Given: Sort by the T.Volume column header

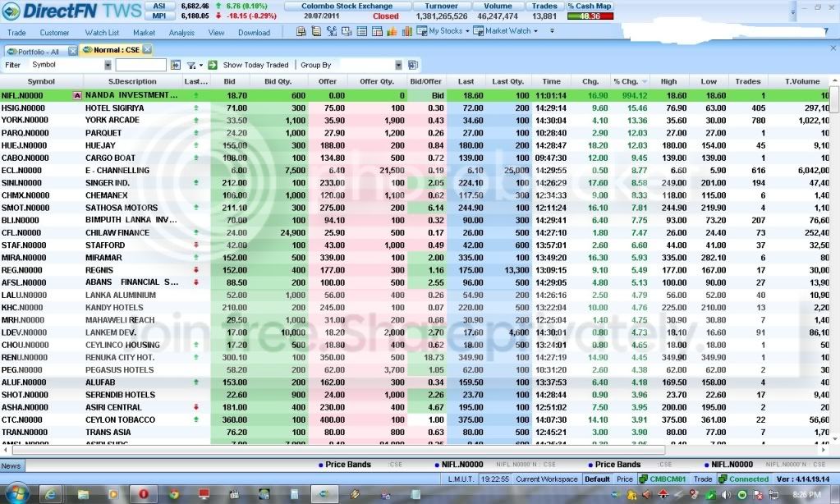Looking at the screenshot, I should point(802,81).
